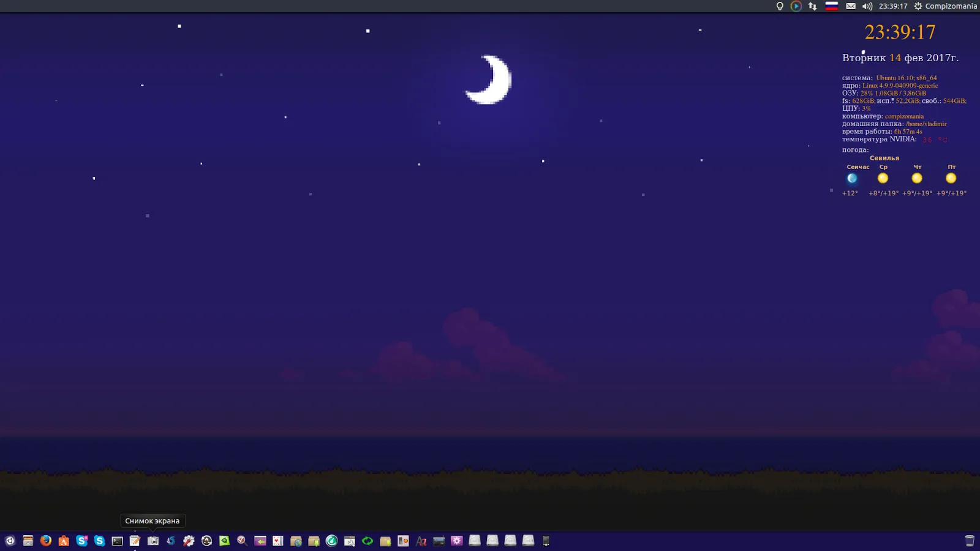Launch the plain Skype dock icon

[x=99, y=541]
